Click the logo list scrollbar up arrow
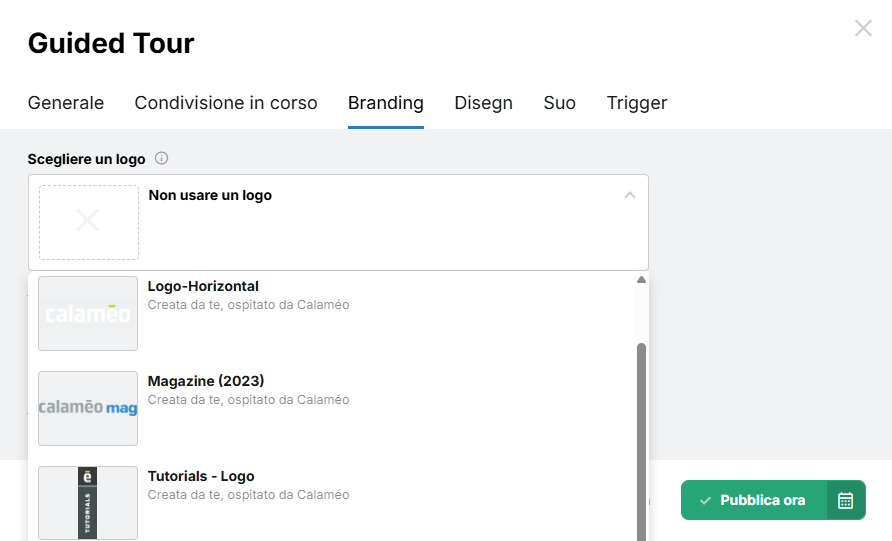Viewport: 892px width, 541px height. pos(641,279)
